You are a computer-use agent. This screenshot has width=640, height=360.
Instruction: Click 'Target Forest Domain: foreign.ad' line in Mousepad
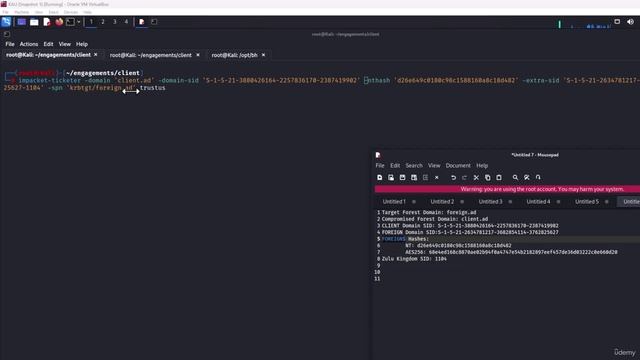[x=429, y=212]
